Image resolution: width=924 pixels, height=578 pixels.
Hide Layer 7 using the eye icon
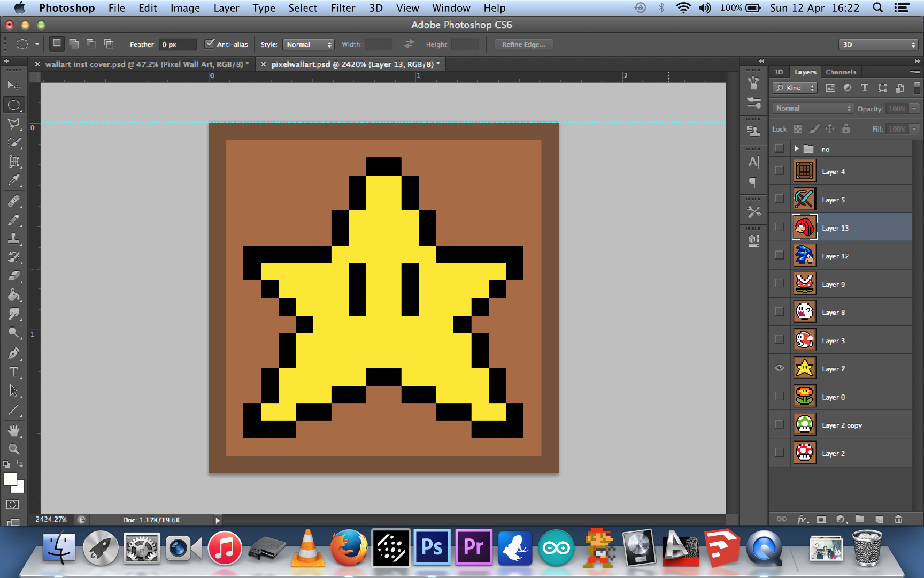click(x=780, y=368)
